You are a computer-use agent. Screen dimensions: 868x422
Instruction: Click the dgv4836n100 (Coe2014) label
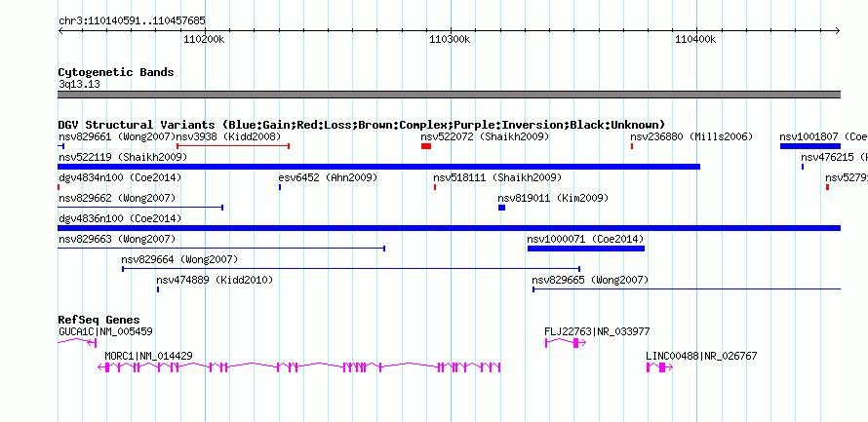120,219
